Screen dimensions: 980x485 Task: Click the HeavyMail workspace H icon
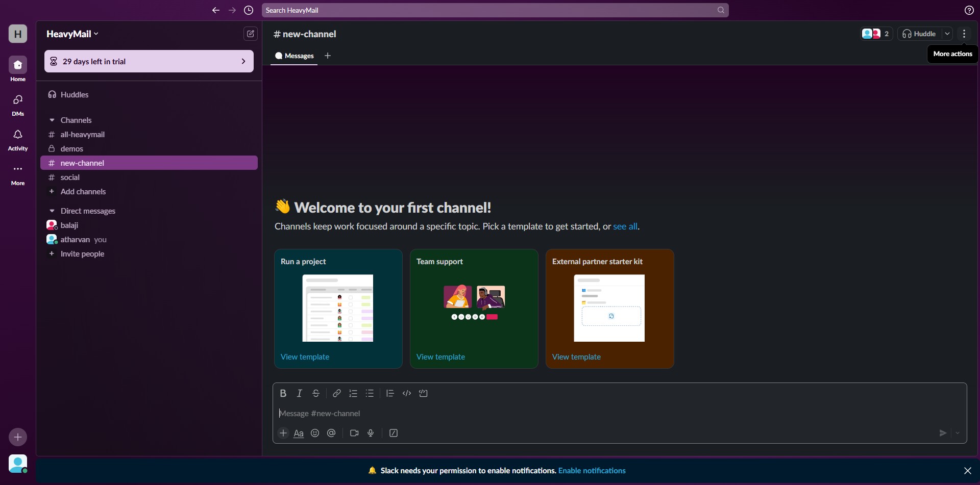coord(18,34)
